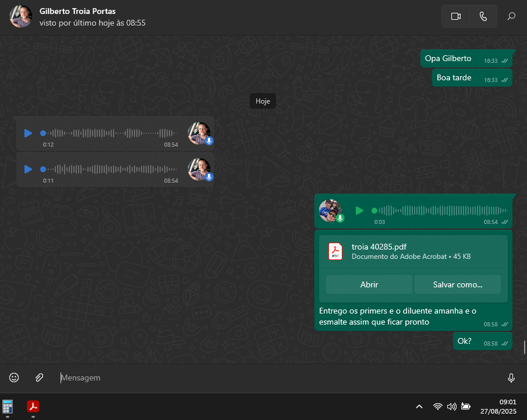
Task: Click the attachment paperclip icon
Action: click(39, 378)
